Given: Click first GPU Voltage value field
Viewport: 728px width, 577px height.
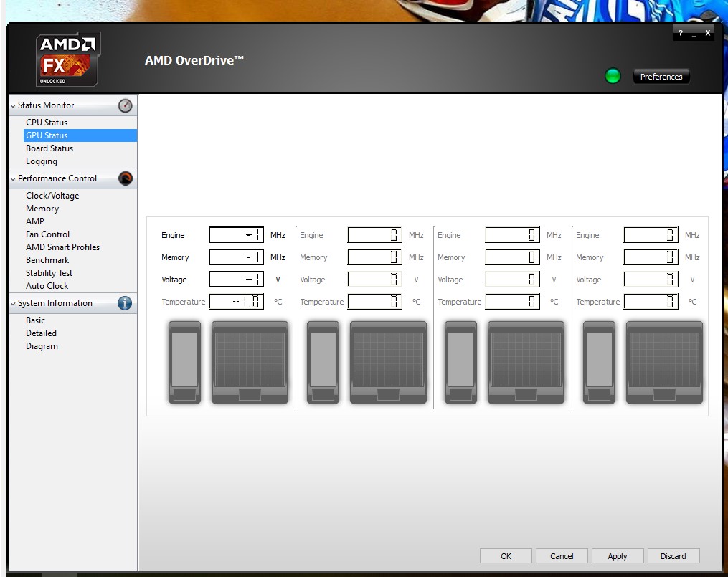Looking at the screenshot, I should click(x=236, y=280).
